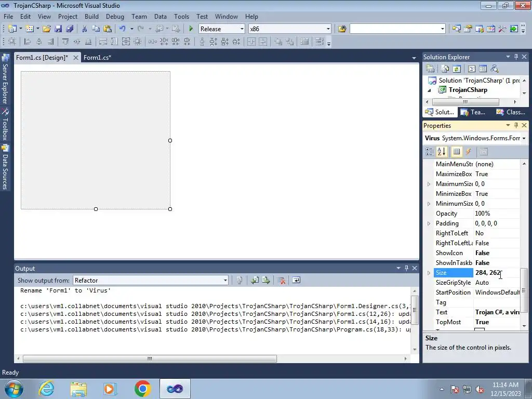This screenshot has width=532, height=399.
Task: Toggle auto-hide pin on Output panel
Action: point(406,269)
